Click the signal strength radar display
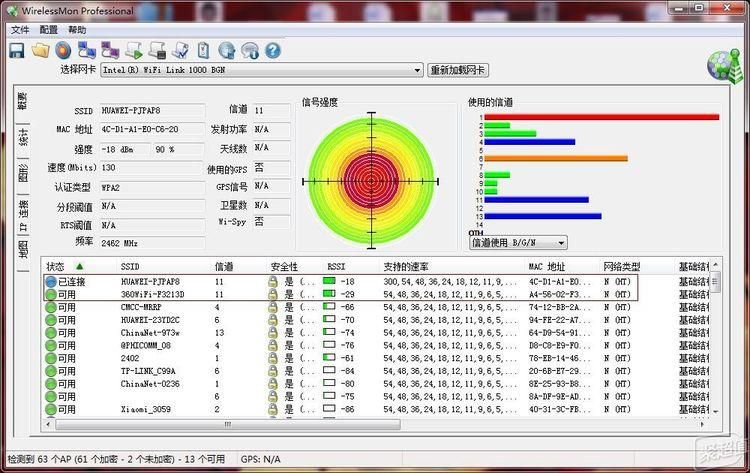The image size is (750, 473). point(371,181)
